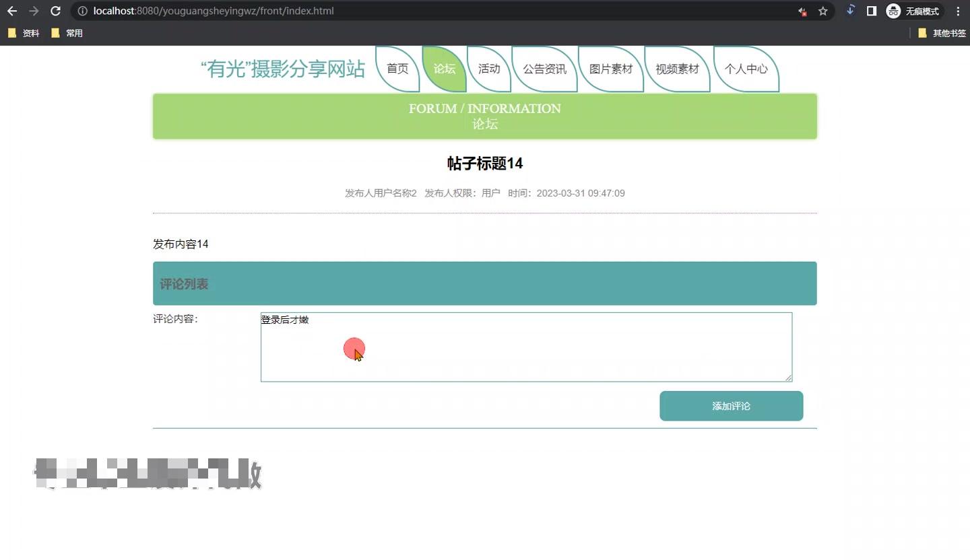This screenshot has width=970, height=560.
Task: Click the site info icon in address bar
Action: tap(82, 11)
